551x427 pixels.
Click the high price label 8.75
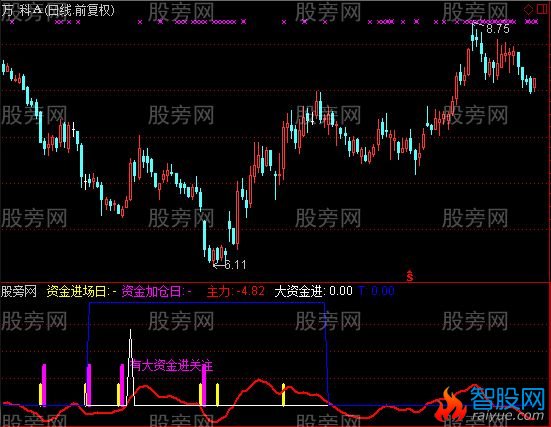[x=498, y=29]
